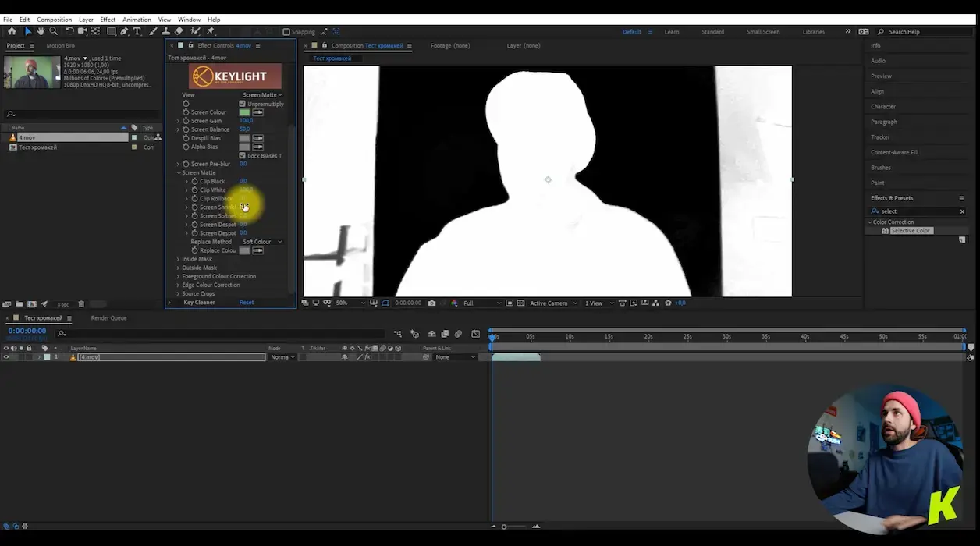The image size is (980, 546).
Task: Select the Rectangle shape tool
Action: pyautogui.click(x=112, y=31)
